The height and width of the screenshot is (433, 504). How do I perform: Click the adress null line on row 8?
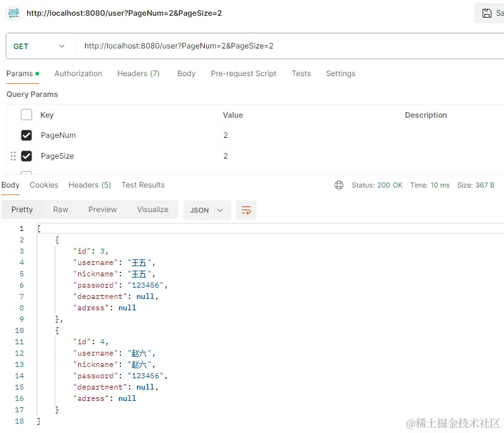[105, 308]
